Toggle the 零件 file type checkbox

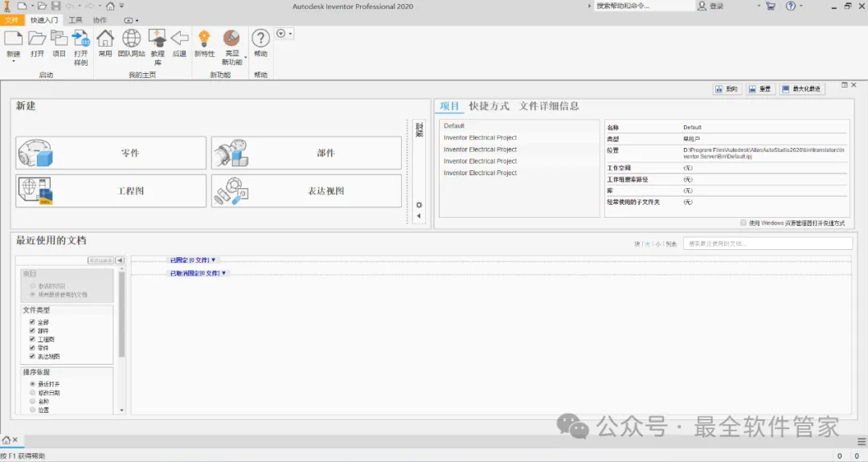point(32,348)
